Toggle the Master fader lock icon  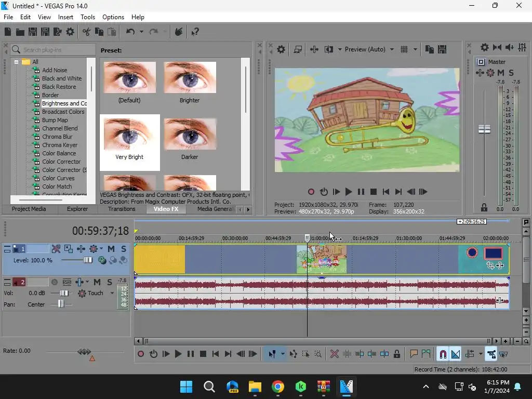click(x=484, y=207)
